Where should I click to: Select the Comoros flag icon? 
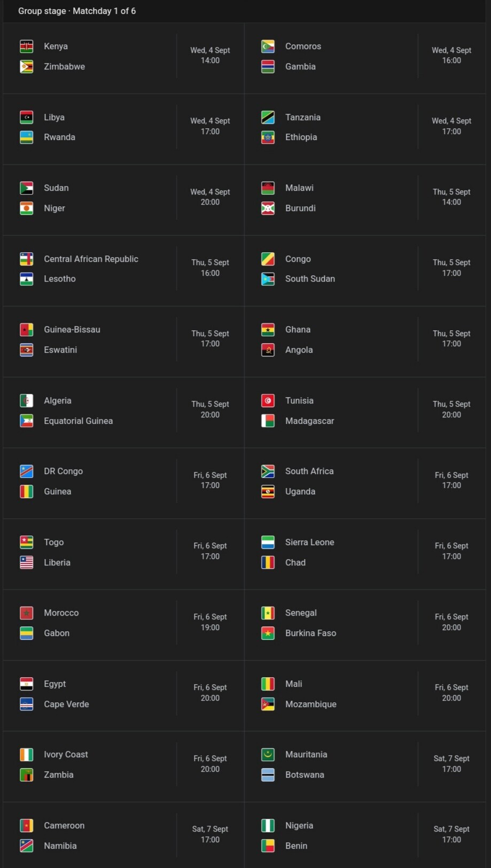tap(268, 46)
